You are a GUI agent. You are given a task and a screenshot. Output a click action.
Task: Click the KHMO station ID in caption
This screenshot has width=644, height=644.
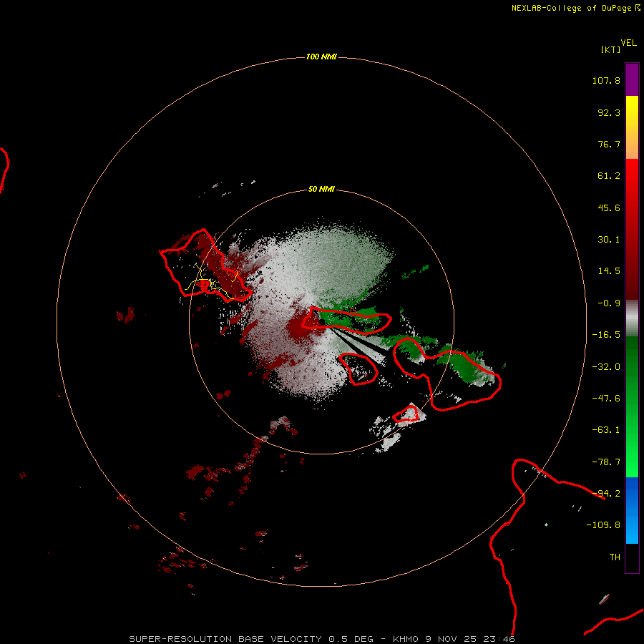tap(406, 639)
